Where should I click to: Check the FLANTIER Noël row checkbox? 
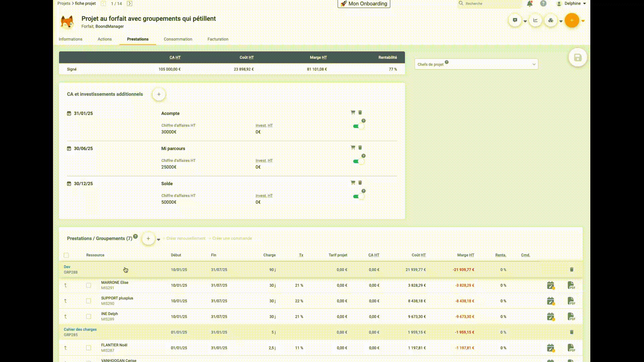pyautogui.click(x=89, y=348)
